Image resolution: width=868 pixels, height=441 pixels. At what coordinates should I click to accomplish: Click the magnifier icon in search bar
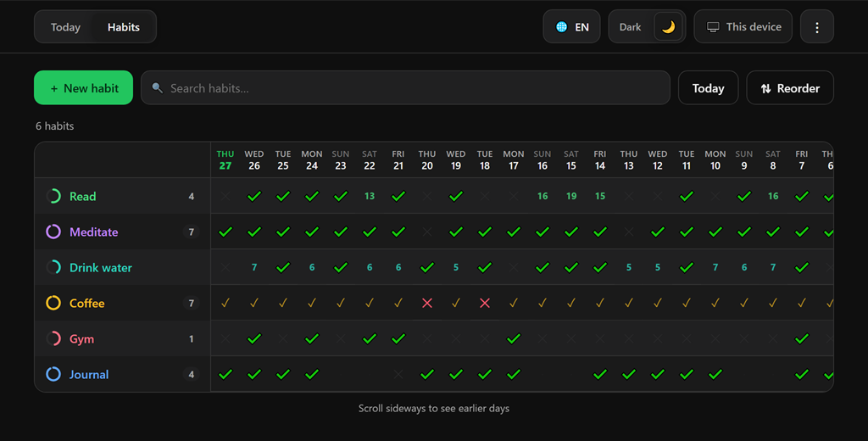157,88
